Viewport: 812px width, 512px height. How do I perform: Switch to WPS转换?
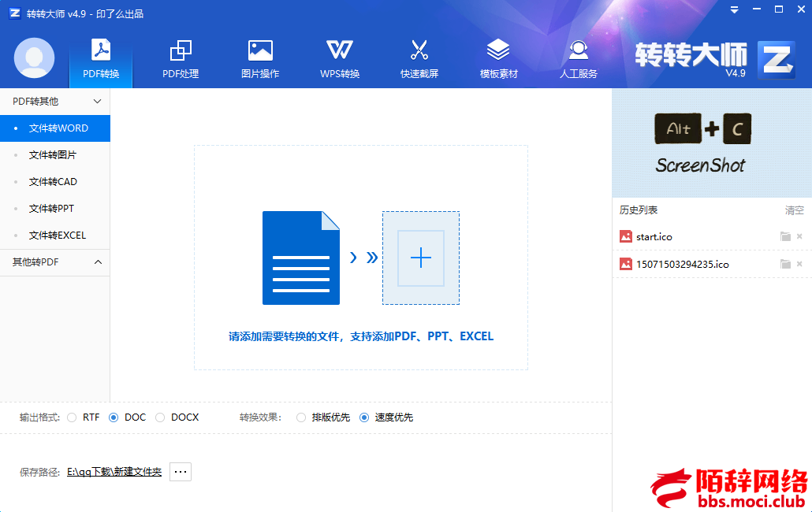[340, 59]
